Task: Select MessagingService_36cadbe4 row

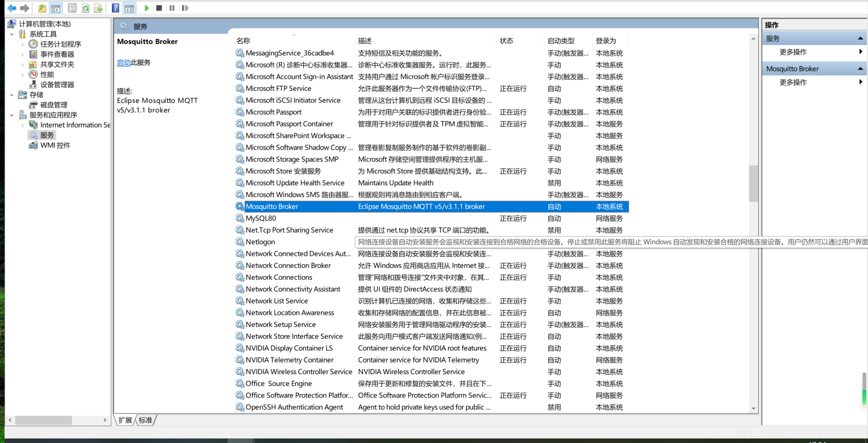Action: click(x=431, y=53)
